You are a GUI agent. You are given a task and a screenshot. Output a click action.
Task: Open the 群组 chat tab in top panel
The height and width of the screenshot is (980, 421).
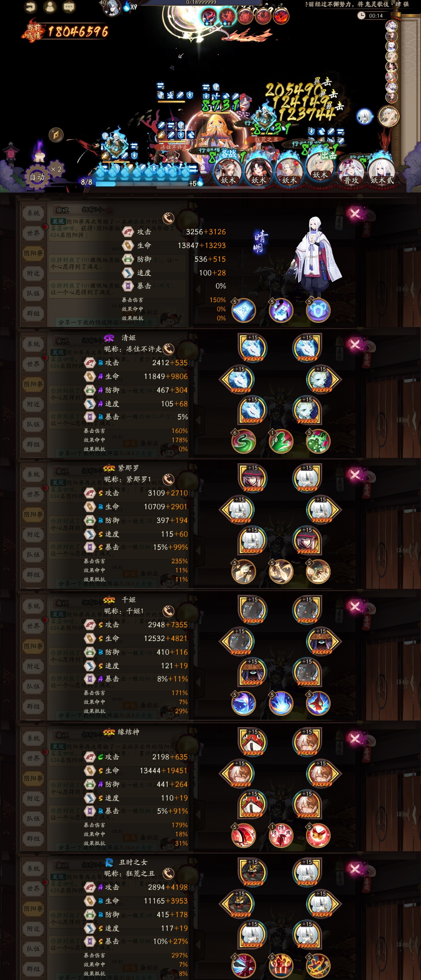tap(33, 314)
